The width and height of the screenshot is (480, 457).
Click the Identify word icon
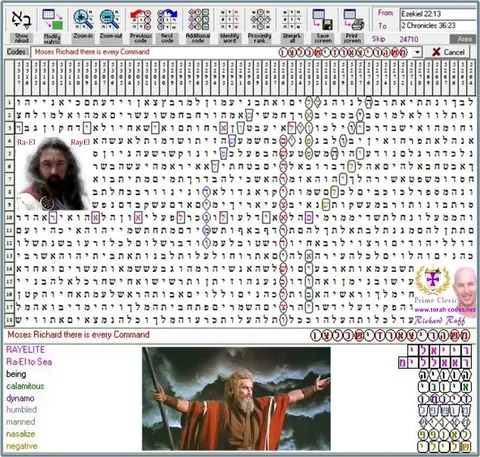click(x=229, y=19)
